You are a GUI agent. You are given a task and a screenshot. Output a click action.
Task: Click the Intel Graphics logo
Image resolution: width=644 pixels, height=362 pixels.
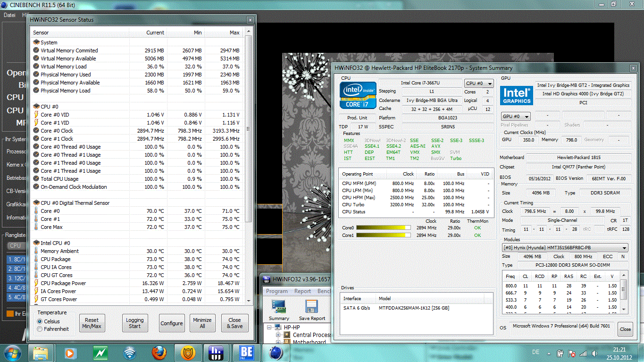click(517, 95)
